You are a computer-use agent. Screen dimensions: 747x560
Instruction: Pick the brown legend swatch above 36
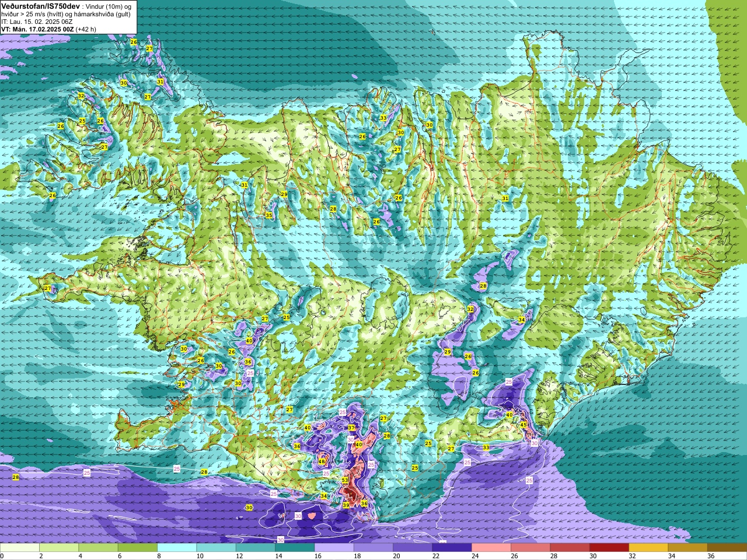coord(727,548)
